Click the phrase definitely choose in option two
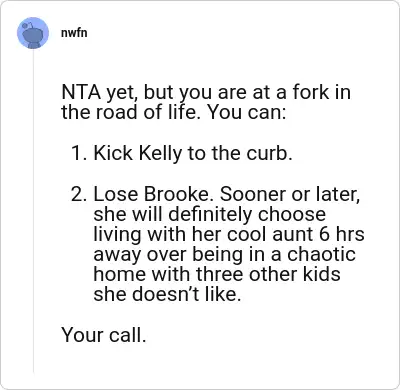 pyautogui.click(x=247, y=214)
